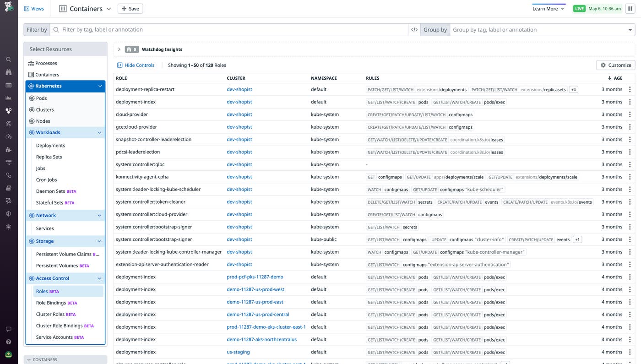
Task: Open the dev-shopist cluster link
Action: (x=239, y=89)
